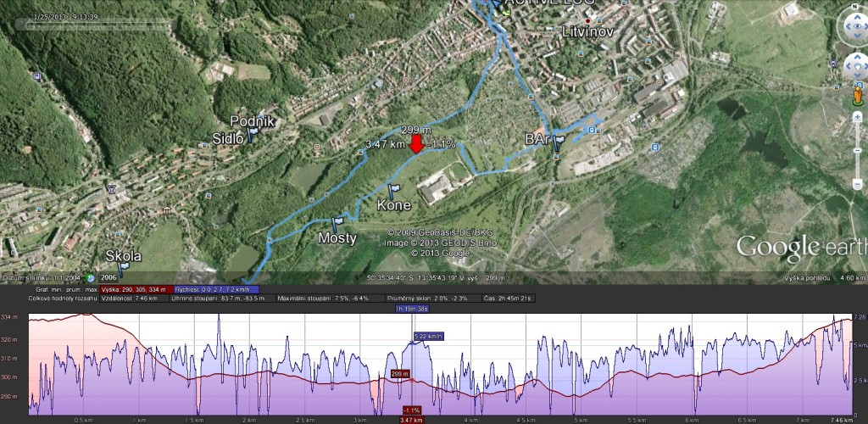Click the 3.47 km profile cursor marker
The image size is (868, 424).
pos(411,420)
